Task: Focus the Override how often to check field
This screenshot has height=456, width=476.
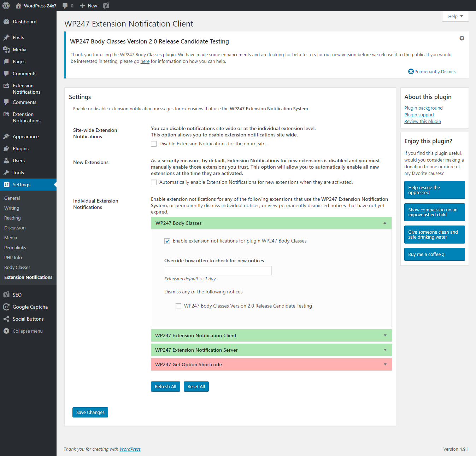Action: pyautogui.click(x=218, y=271)
